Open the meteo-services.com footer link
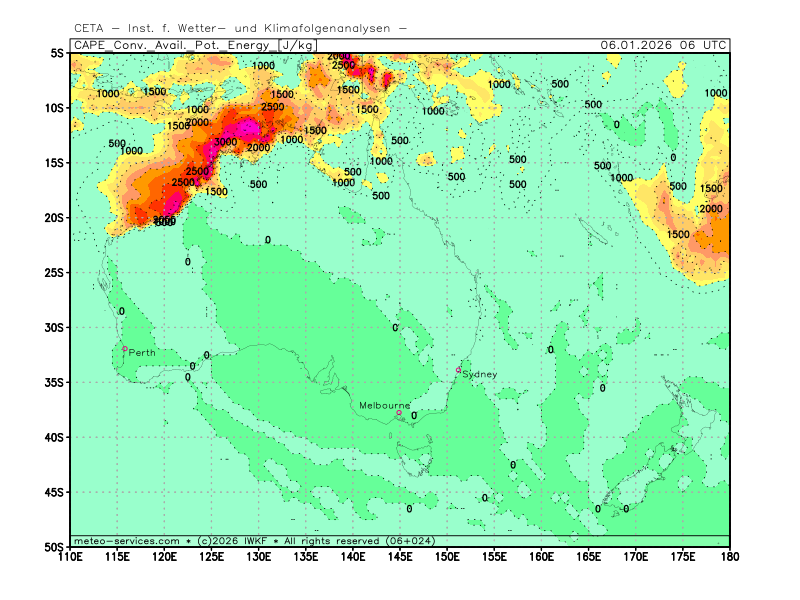 (x=126, y=541)
